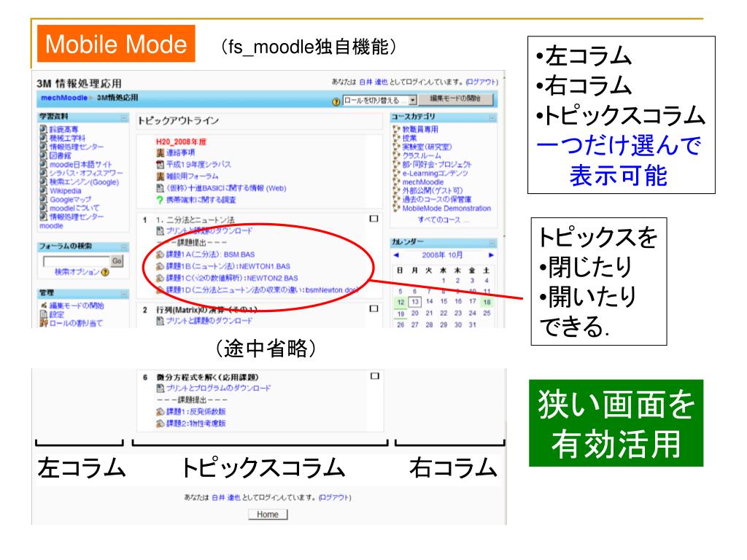The height and width of the screenshot is (560, 747).
Task: Open the moodleについて link
Action: (x=75, y=208)
